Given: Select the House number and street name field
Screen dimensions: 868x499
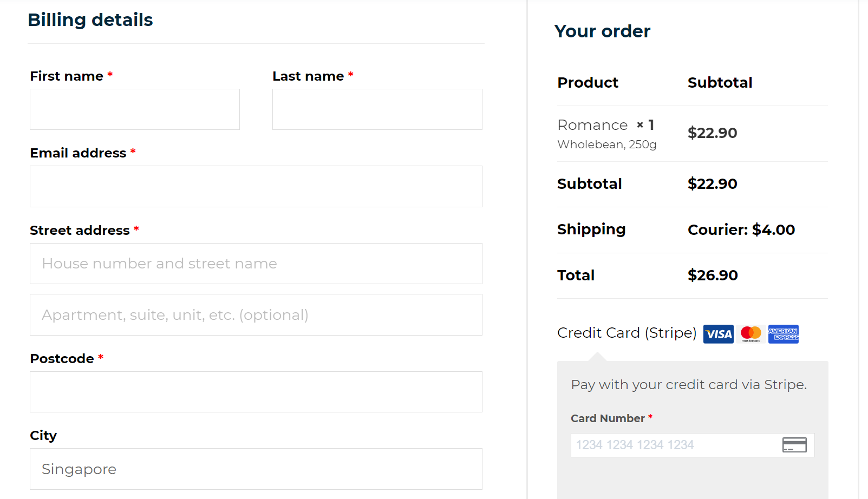Looking at the screenshot, I should (256, 264).
